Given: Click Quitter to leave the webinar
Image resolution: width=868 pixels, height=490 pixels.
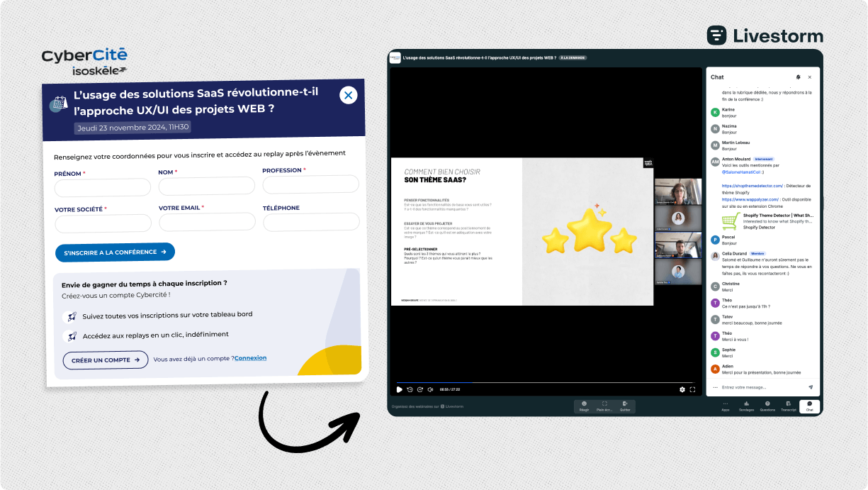Looking at the screenshot, I should coord(625,406).
